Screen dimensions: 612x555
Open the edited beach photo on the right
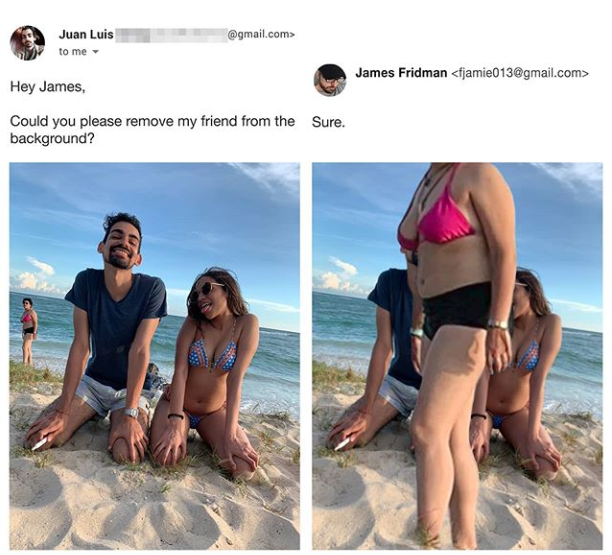coord(457,356)
